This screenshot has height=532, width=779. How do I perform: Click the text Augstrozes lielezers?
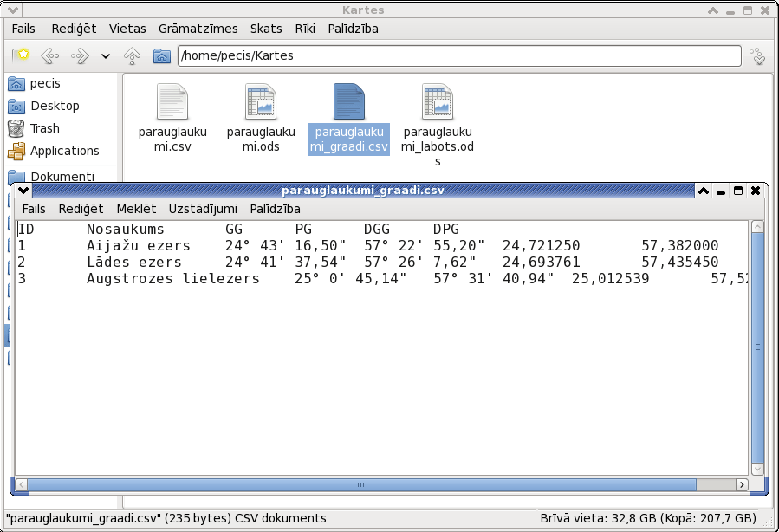(173, 279)
